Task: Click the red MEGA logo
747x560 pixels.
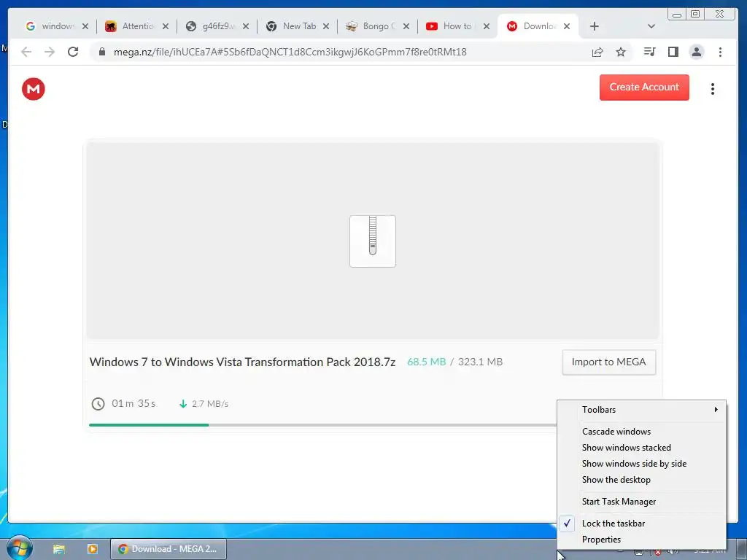Action: click(x=34, y=89)
